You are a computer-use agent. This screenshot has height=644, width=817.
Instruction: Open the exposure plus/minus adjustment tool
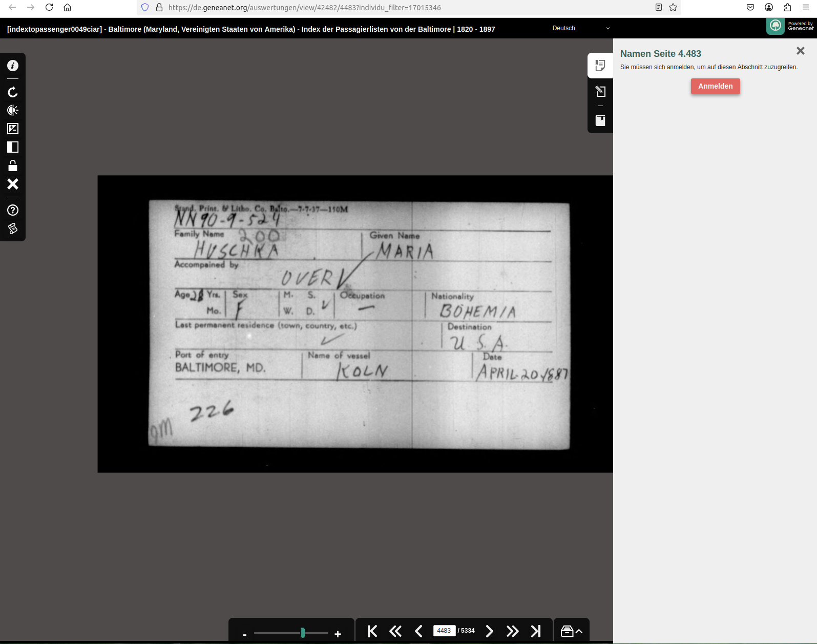[13, 129]
